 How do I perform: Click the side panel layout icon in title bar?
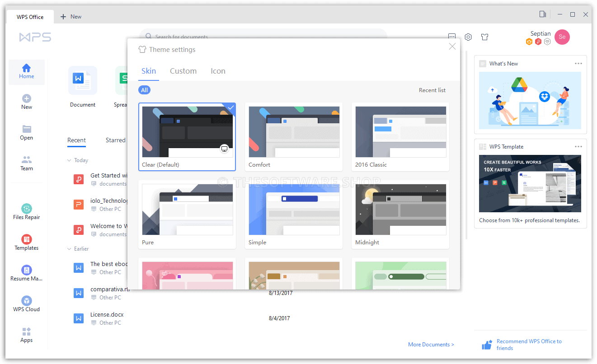click(543, 14)
